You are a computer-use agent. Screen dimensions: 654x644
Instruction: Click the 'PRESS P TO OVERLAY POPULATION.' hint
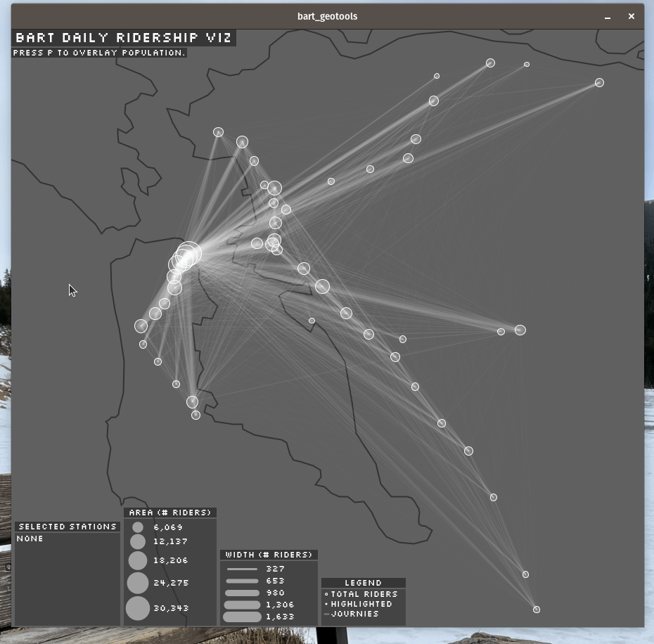tap(99, 53)
